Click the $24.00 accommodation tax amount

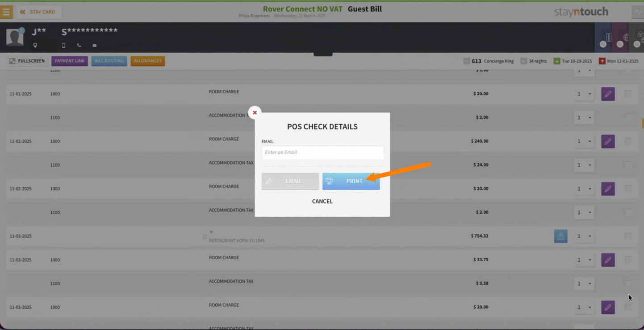click(x=481, y=165)
